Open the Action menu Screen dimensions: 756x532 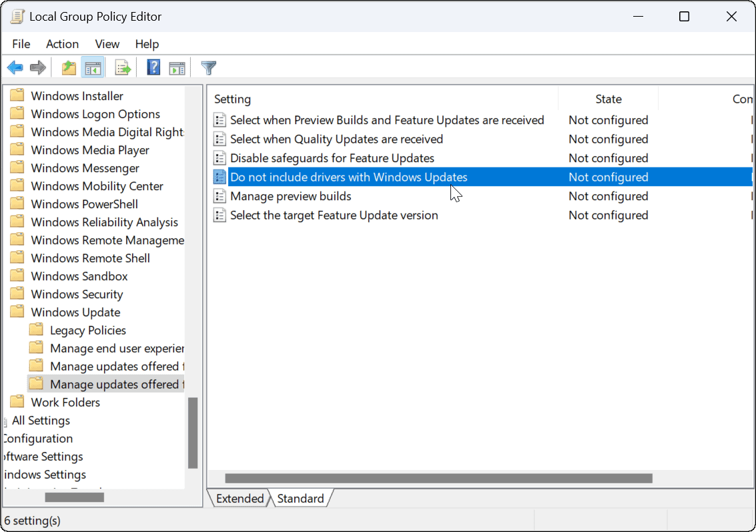[x=62, y=44]
